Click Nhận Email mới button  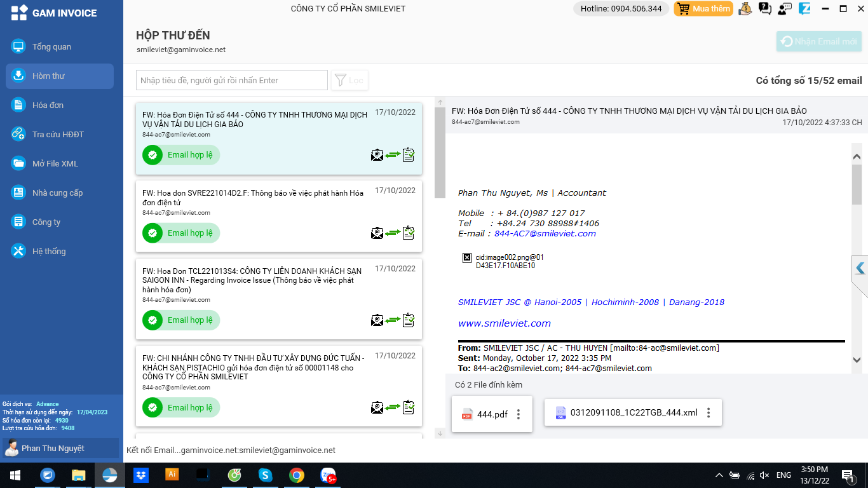(x=819, y=41)
